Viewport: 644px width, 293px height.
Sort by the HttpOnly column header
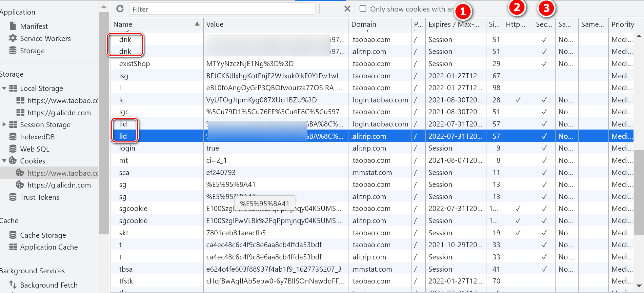click(x=518, y=24)
